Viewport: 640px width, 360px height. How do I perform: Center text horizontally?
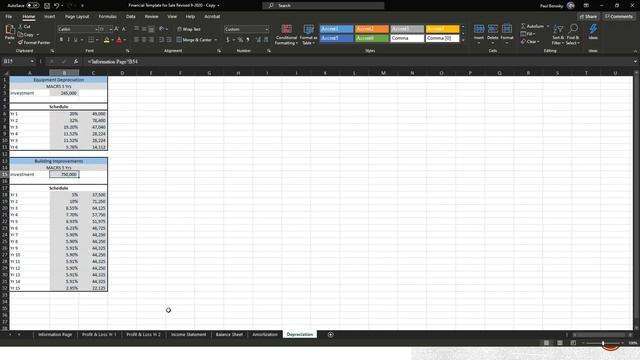pyautogui.click(x=144, y=40)
